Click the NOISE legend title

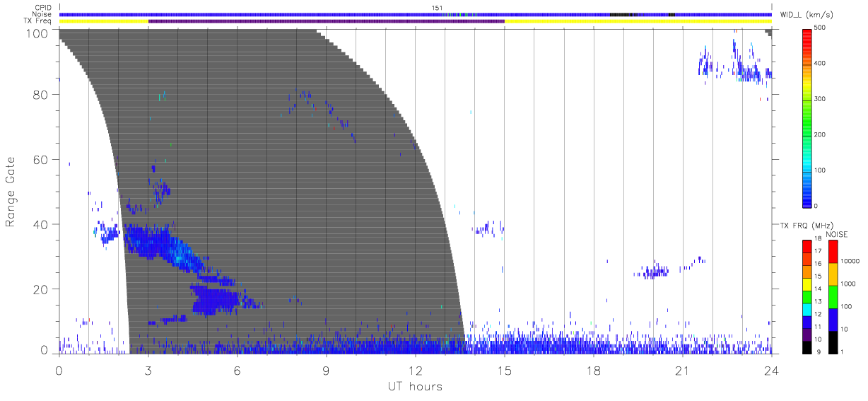click(x=837, y=234)
